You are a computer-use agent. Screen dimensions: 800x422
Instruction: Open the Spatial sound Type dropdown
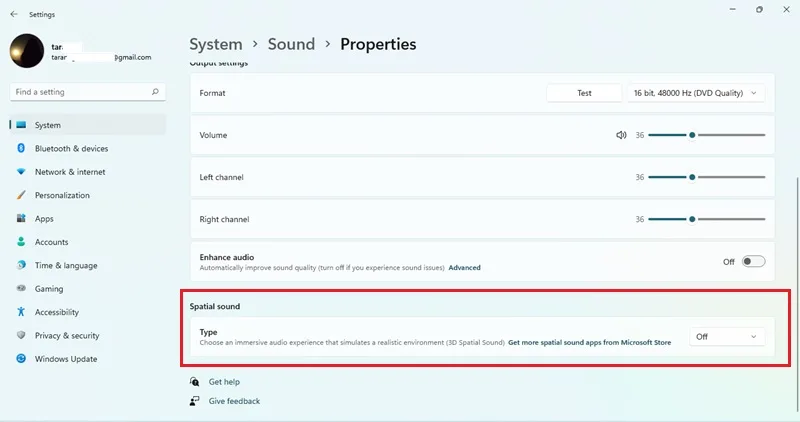[727, 337]
